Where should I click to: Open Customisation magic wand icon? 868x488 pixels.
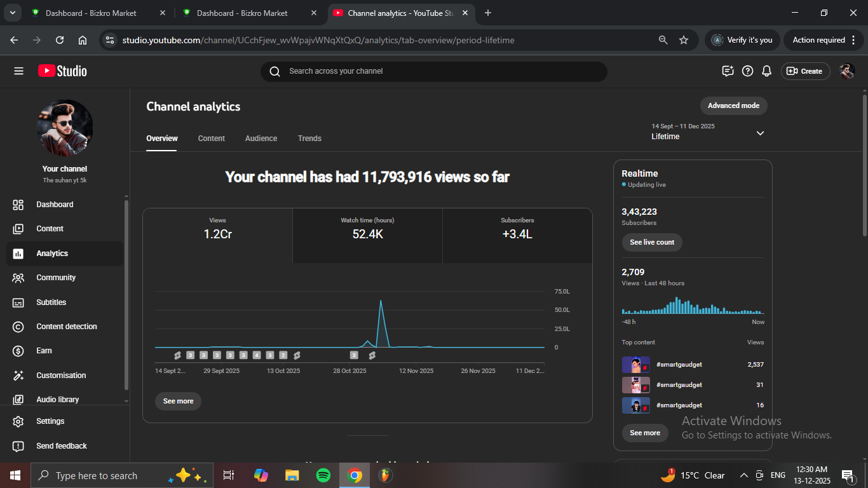tap(18, 376)
